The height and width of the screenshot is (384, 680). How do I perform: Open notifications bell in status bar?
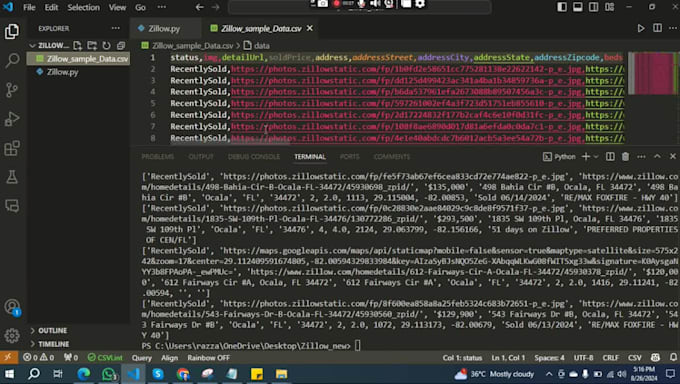tap(673, 358)
